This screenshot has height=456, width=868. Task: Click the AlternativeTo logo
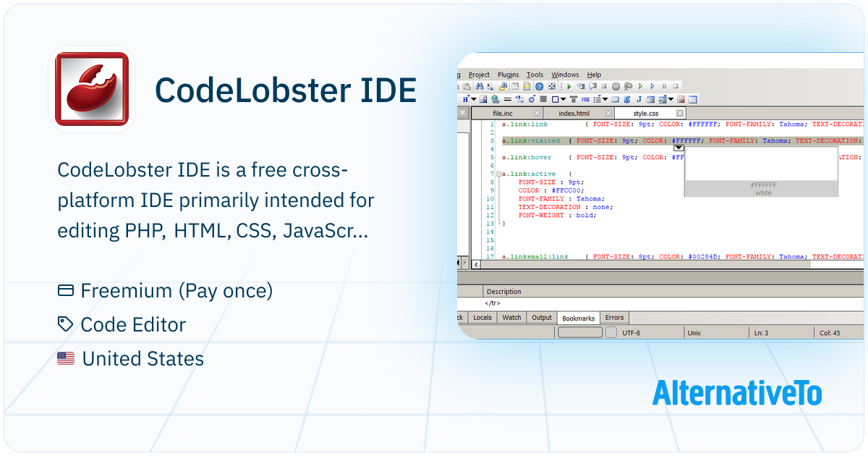click(737, 392)
